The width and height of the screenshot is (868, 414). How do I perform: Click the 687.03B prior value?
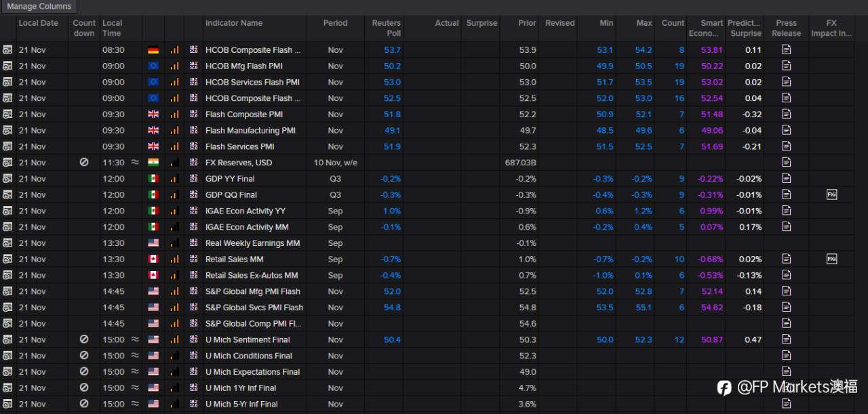click(521, 163)
